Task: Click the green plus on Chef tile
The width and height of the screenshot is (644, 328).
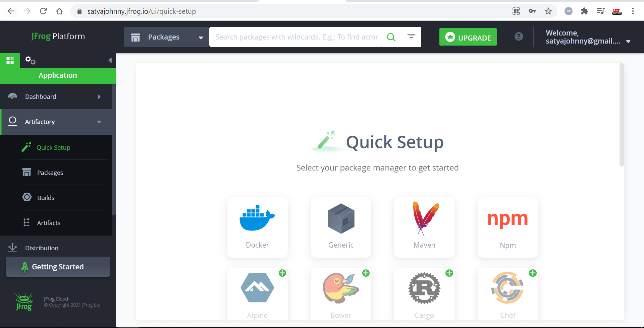Action: pos(533,273)
